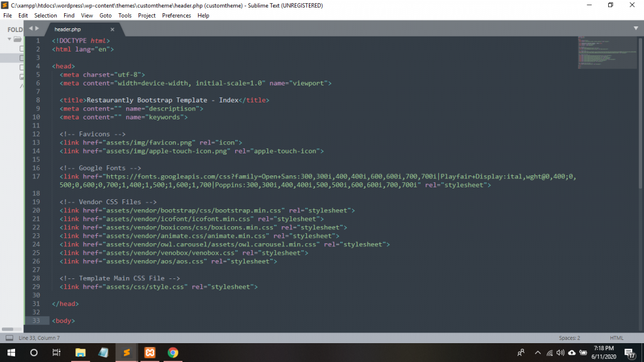
Task: Open the Preferences menu
Action: click(x=176, y=15)
